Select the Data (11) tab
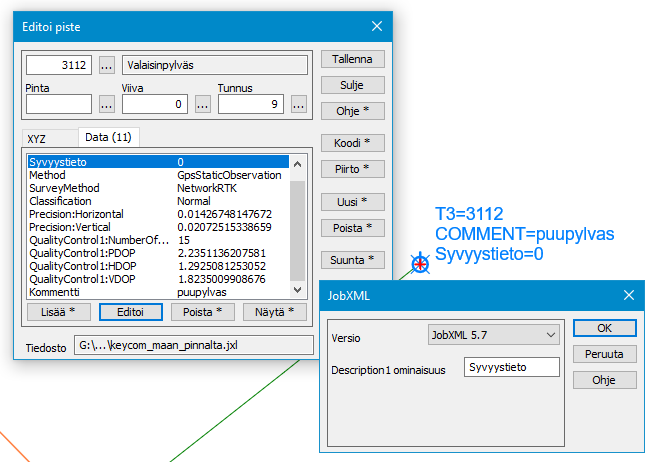This screenshot has height=462, width=657. pos(110,137)
